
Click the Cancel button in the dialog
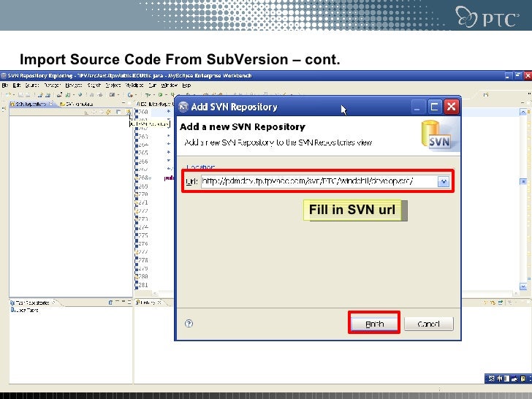click(428, 324)
